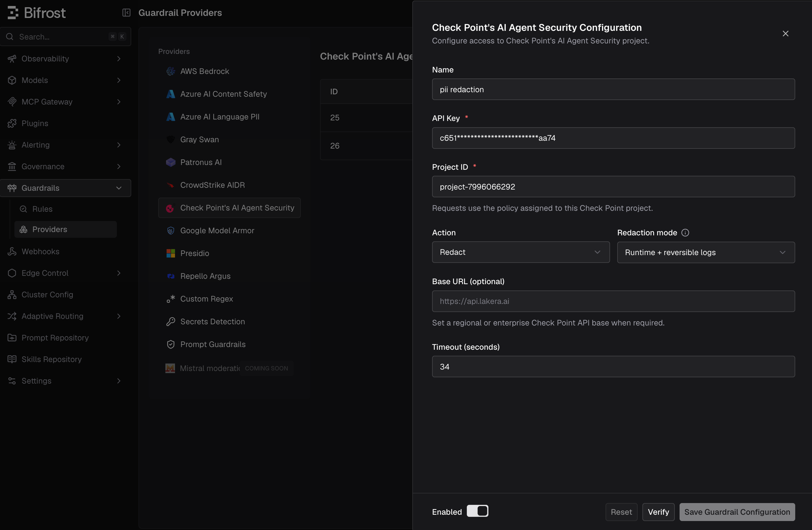Click the Repello Argus icon
The image size is (812, 530).
tap(170, 276)
